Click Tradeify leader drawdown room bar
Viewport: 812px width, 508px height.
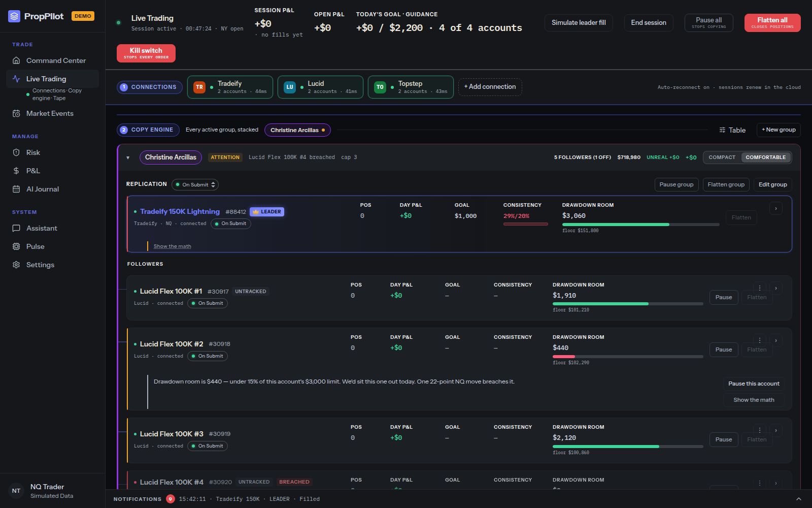click(640, 225)
